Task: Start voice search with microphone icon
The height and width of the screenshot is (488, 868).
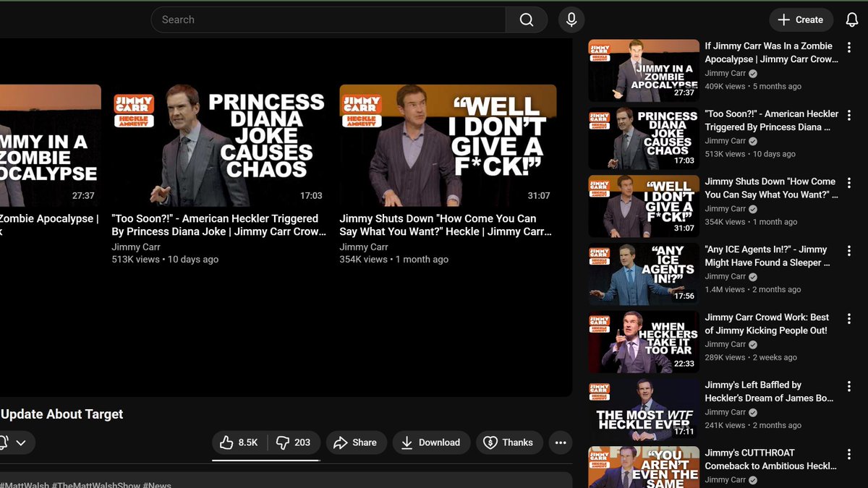Action: (x=571, y=20)
